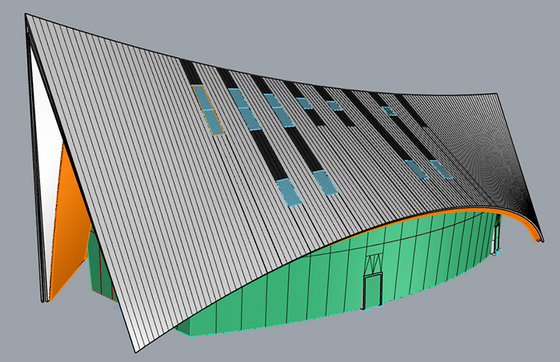560x362 pixels.
Task: Select the blue skylight right of the lowest one
Action: [x=325, y=182]
